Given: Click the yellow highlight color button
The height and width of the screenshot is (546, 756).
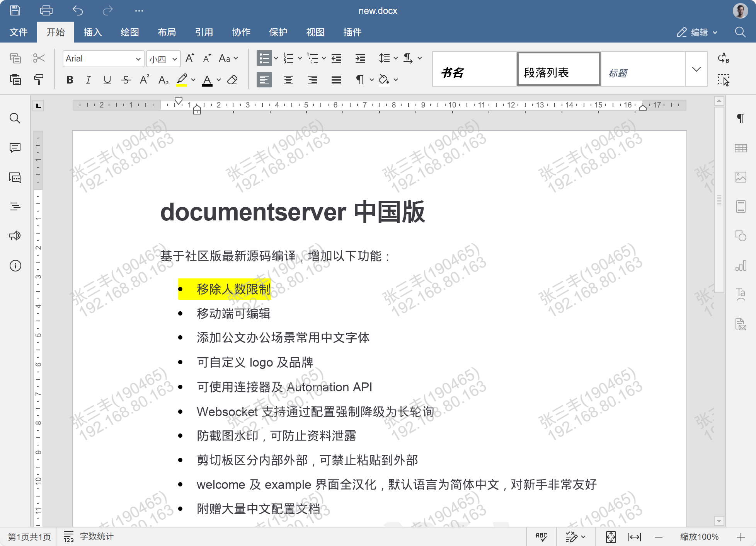Looking at the screenshot, I should click(x=182, y=80).
